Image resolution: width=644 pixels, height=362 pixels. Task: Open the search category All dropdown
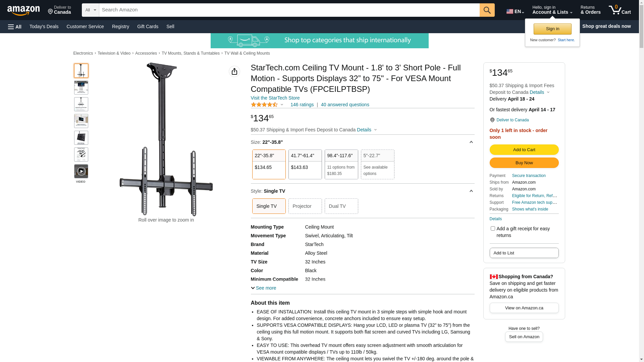pyautogui.click(x=90, y=10)
